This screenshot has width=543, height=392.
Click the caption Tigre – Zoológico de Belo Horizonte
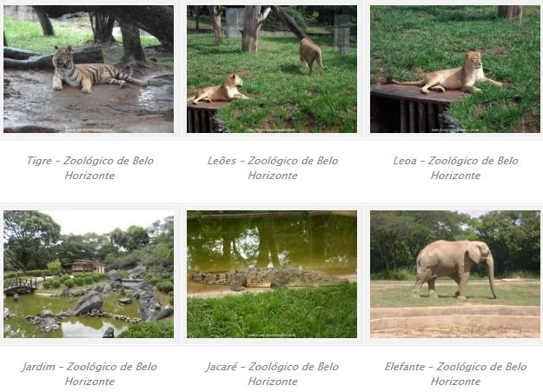(89, 168)
